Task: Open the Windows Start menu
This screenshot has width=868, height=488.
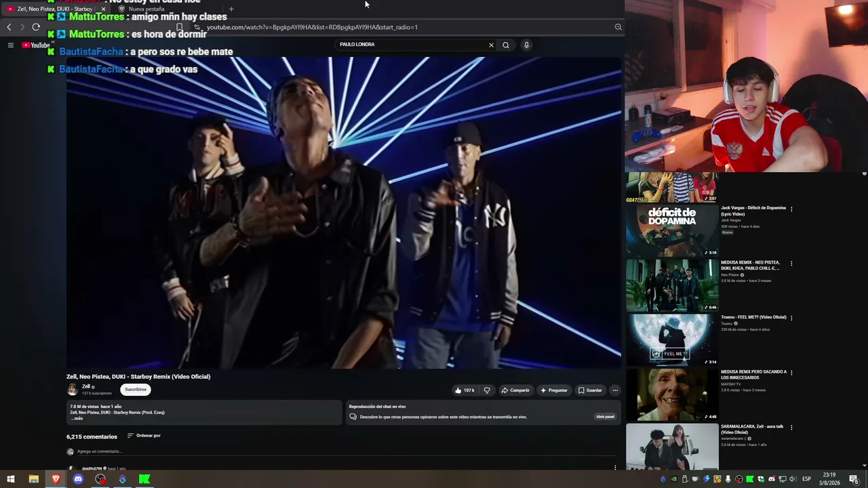Action: click(x=11, y=479)
